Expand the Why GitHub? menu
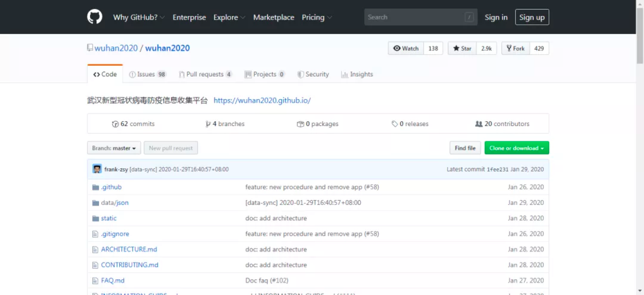Screen dimensions: 644x295 click(x=139, y=17)
